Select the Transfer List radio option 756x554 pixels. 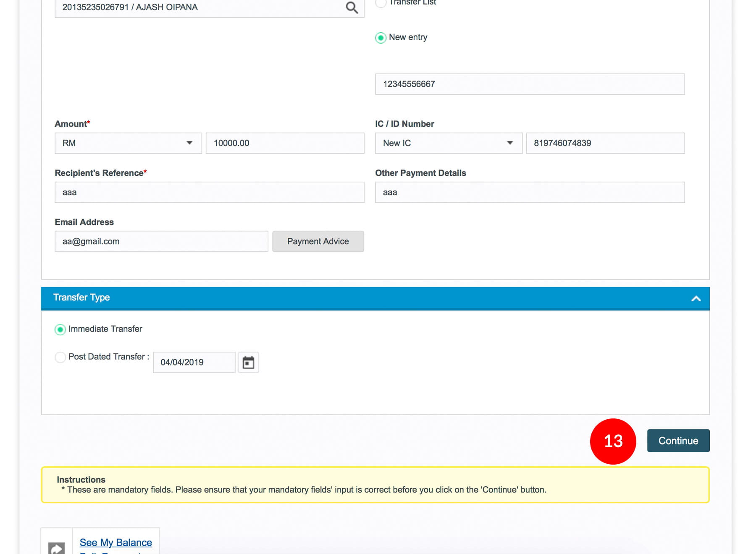coord(381,3)
